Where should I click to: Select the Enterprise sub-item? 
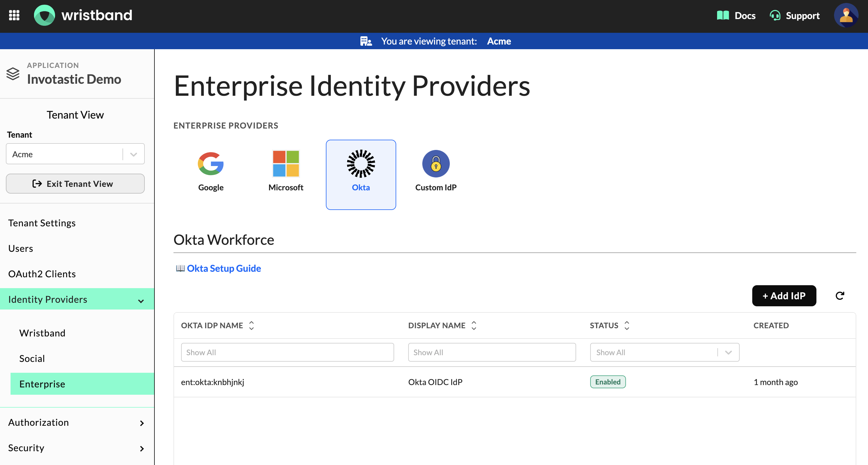[x=82, y=384]
